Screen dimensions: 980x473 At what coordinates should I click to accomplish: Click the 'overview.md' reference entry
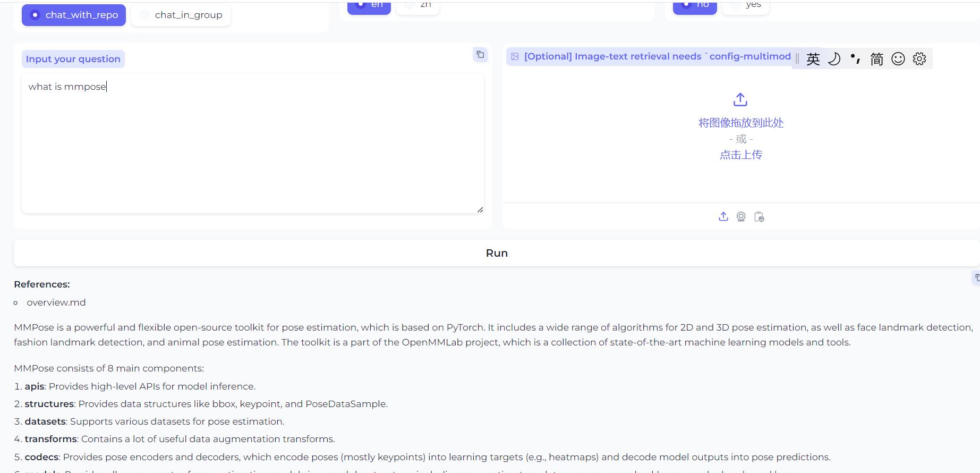pyautogui.click(x=56, y=302)
